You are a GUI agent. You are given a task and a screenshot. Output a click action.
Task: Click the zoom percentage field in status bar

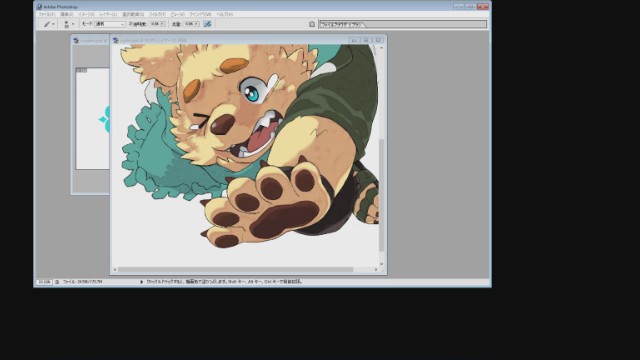click(x=44, y=282)
